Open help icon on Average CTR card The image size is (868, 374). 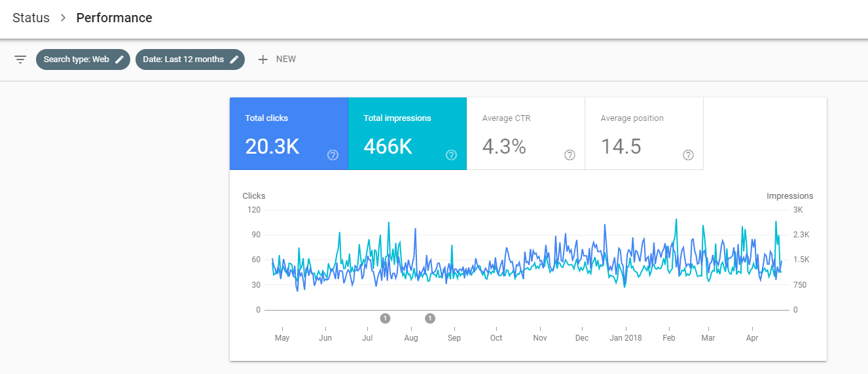(570, 155)
